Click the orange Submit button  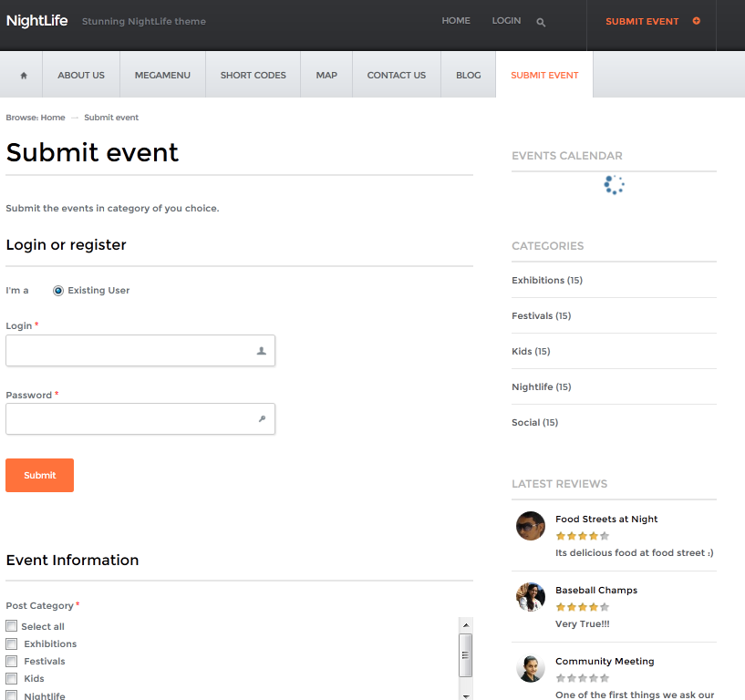pyautogui.click(x=39, y=476)
